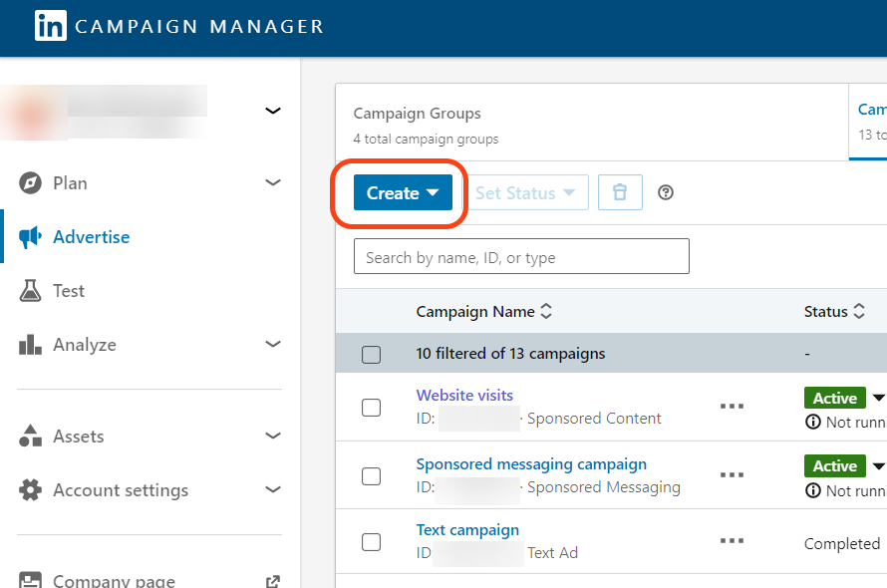
Task: Switch to Campaign Groups tab
Action: (x=592, y=123)
